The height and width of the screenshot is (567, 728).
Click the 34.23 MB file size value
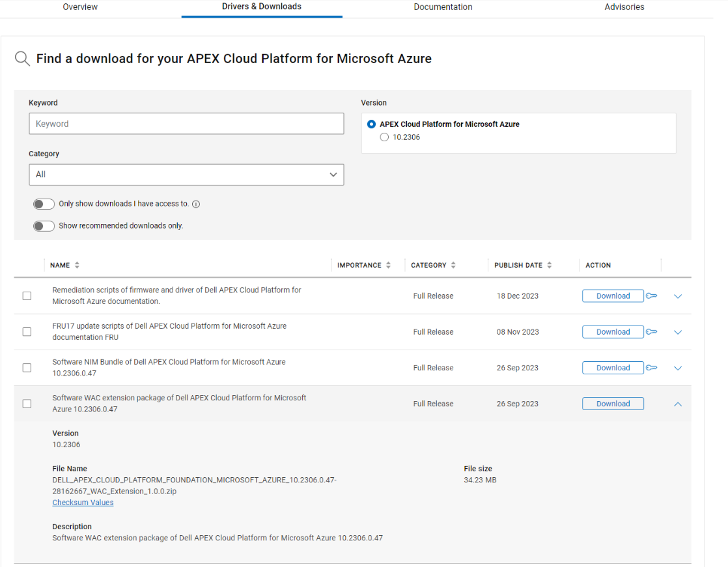pyautogui.click(x=480, y=480)
